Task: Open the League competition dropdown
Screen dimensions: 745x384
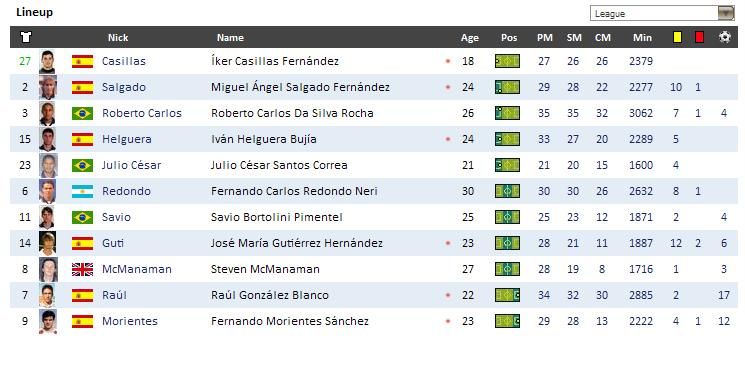Action: coord(662,13)
